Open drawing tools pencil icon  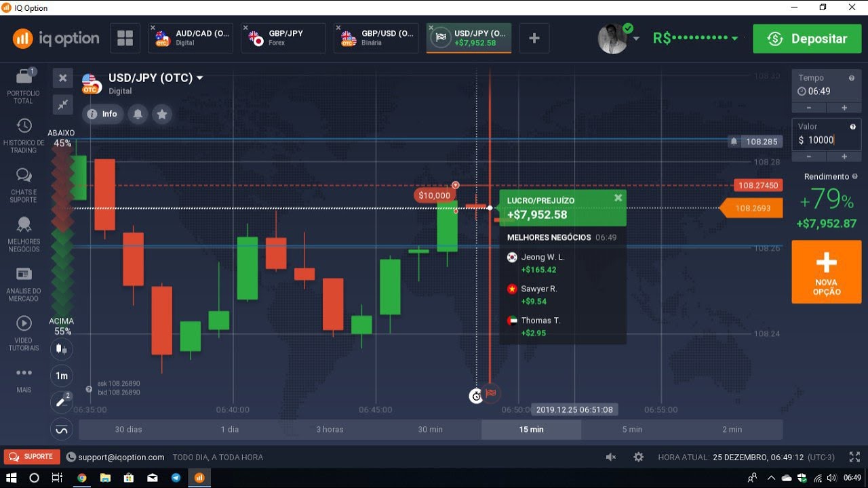click(x=62, y=402)
